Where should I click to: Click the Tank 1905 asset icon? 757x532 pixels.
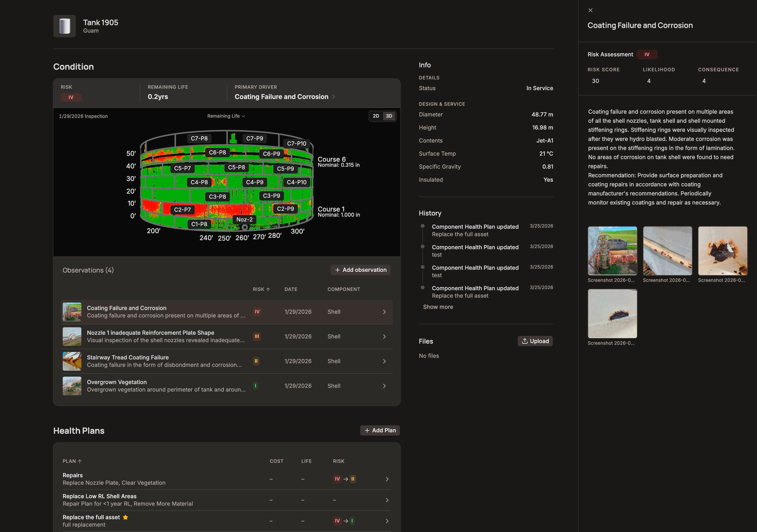(x=65, y=26)
